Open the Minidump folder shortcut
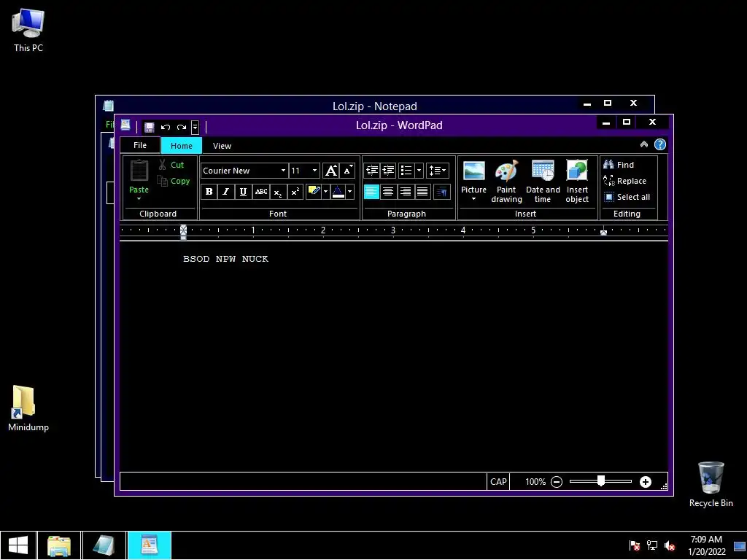The height and width of the screenshot is (560, 747). click(28, 408)
